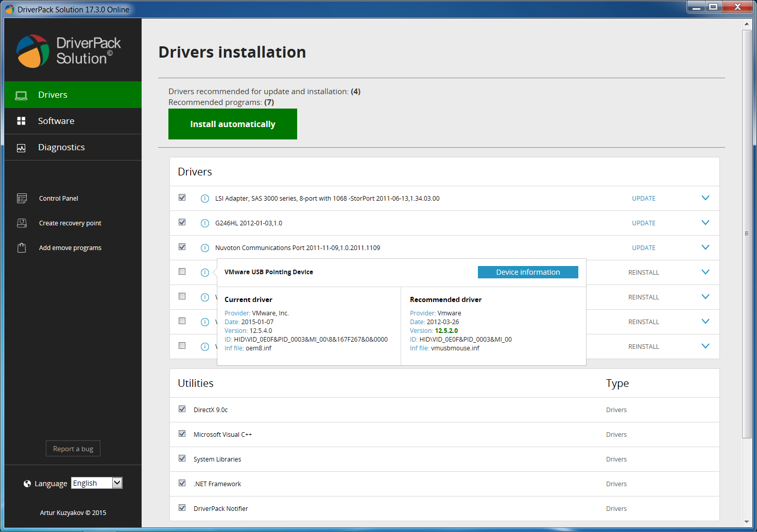Click the Control Panel icon
The image size is (757, 532).
(22, 198)
